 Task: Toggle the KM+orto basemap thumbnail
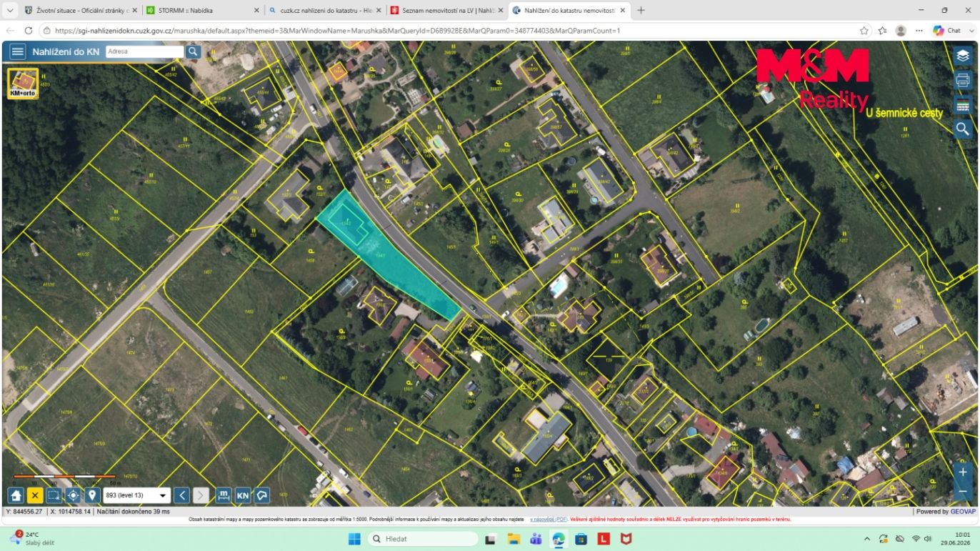[23, 83]
